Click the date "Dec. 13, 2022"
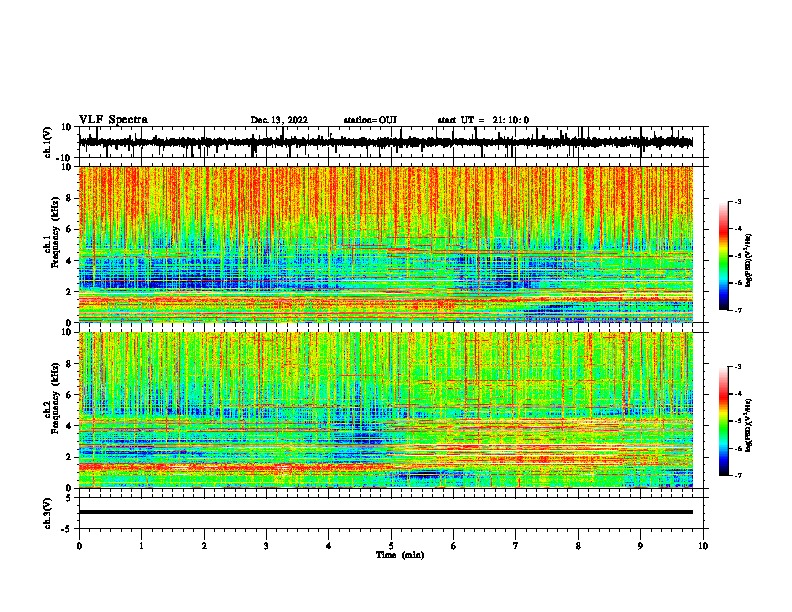The image size is (792, 612). [279, 120]
